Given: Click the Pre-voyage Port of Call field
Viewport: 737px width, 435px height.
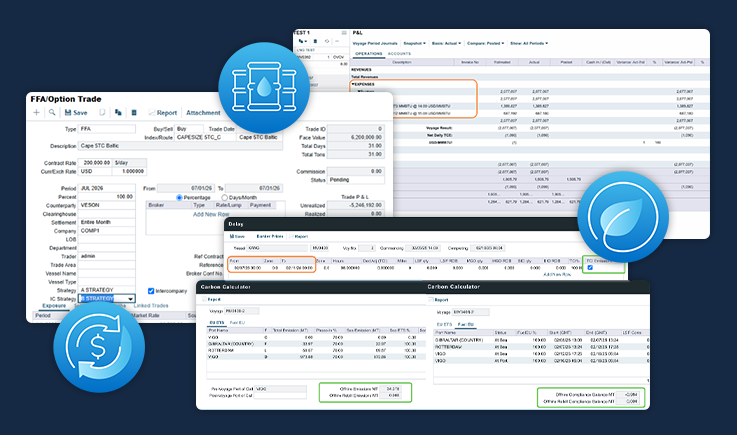Looking at the screenshot, I should (x=280, y=389).
